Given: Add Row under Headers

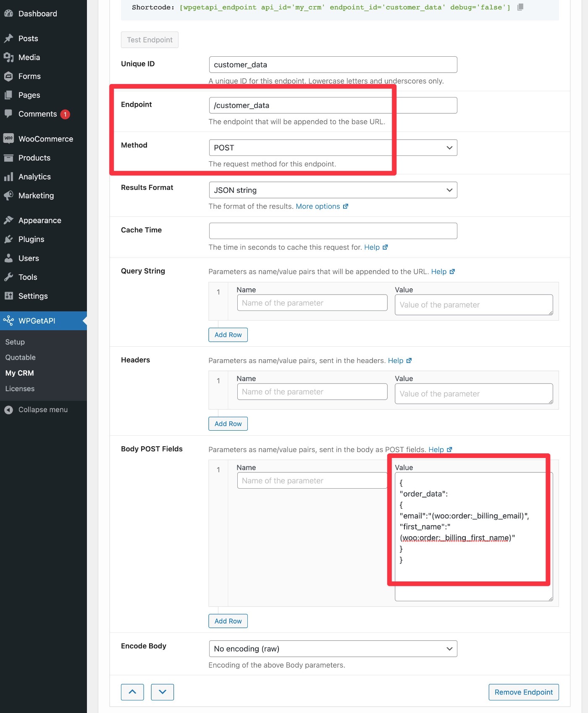Looking at the screenshot, I should (228, 424).
